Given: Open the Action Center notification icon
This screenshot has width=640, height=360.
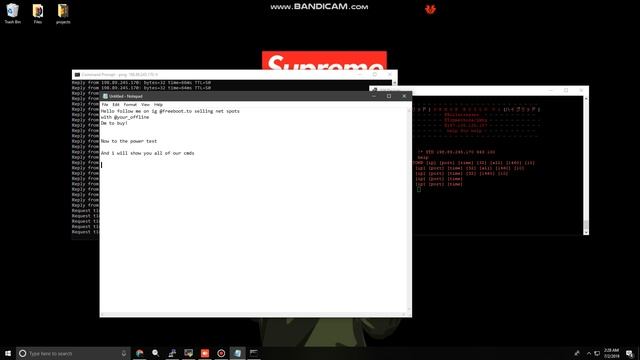Looking at the screenshot, I should pos(630,353).
